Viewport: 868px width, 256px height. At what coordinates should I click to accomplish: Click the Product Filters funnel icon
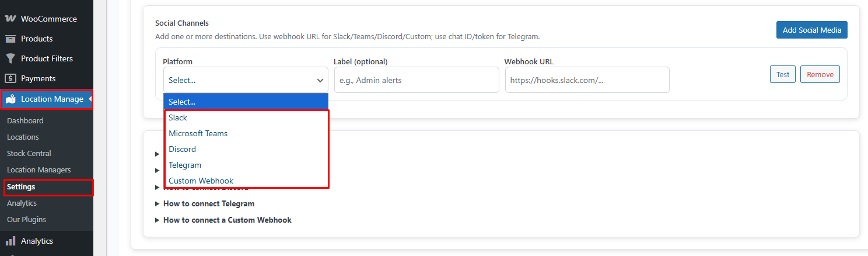(10, 58)
